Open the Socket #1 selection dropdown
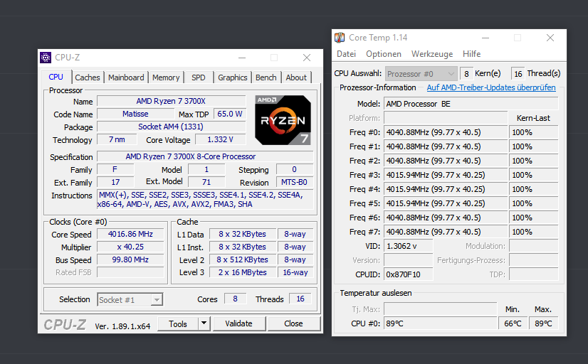The image size is (588, 364). click(x=130, y=299)
